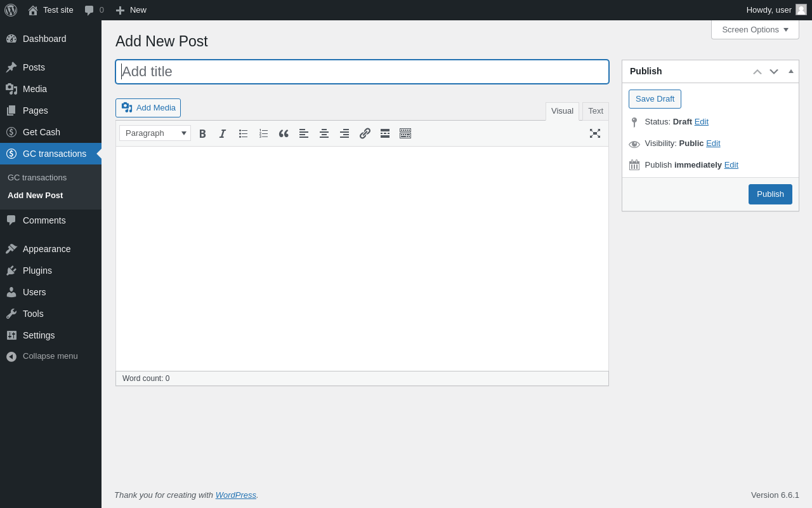Edit the post visibility
812x508 pixels.
(713, 143)
